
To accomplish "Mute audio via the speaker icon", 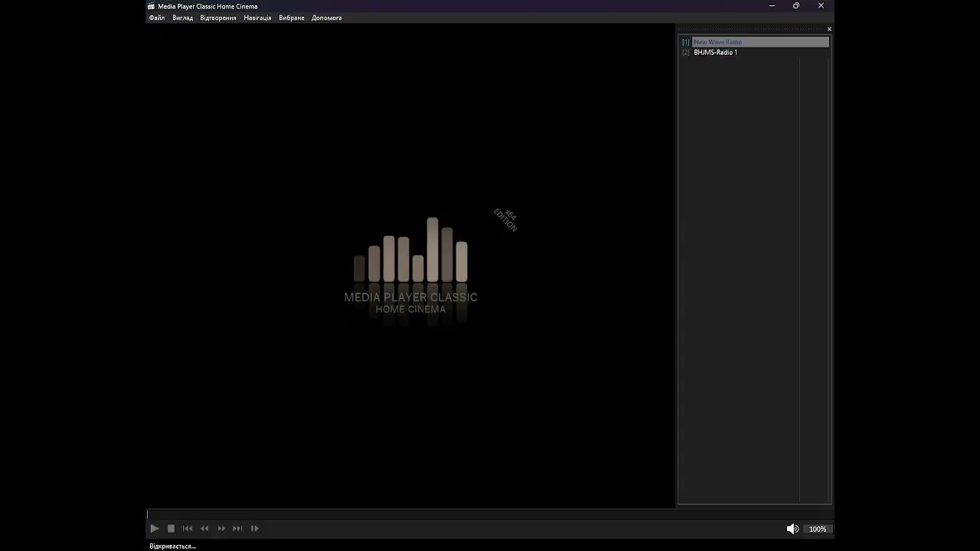I will pyautogui.click(x=792, y=529).
